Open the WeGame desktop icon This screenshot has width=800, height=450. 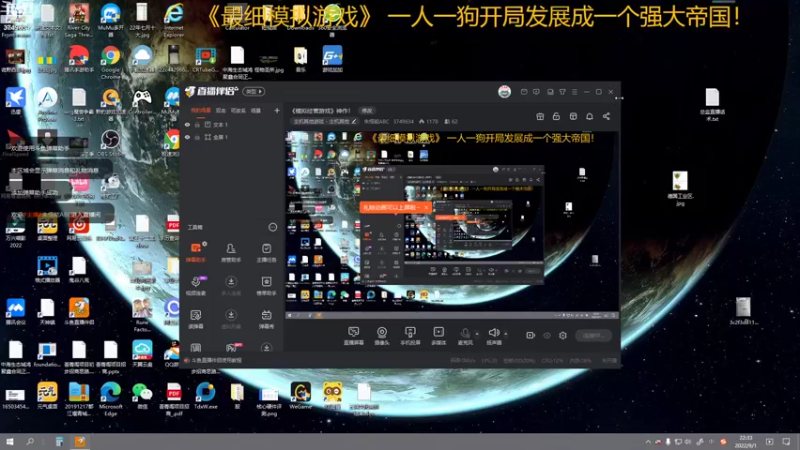[301, 396]
